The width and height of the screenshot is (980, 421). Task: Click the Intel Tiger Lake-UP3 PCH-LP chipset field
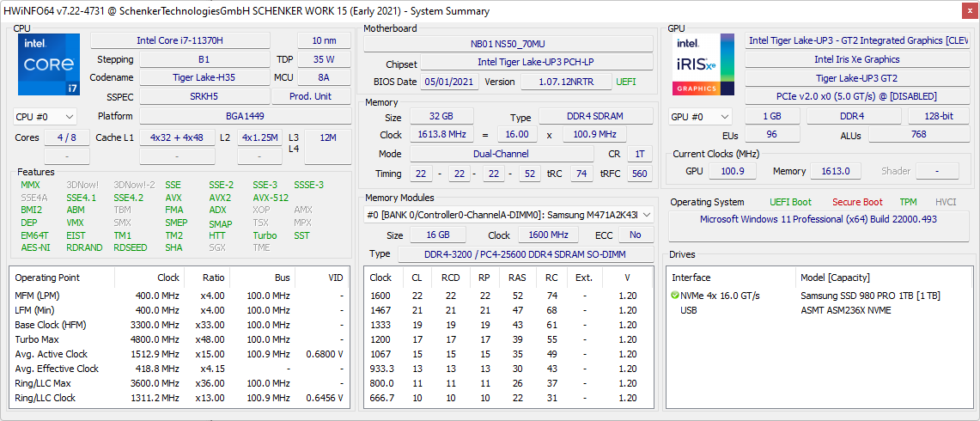pyautogui.click(x=536, y=64)
